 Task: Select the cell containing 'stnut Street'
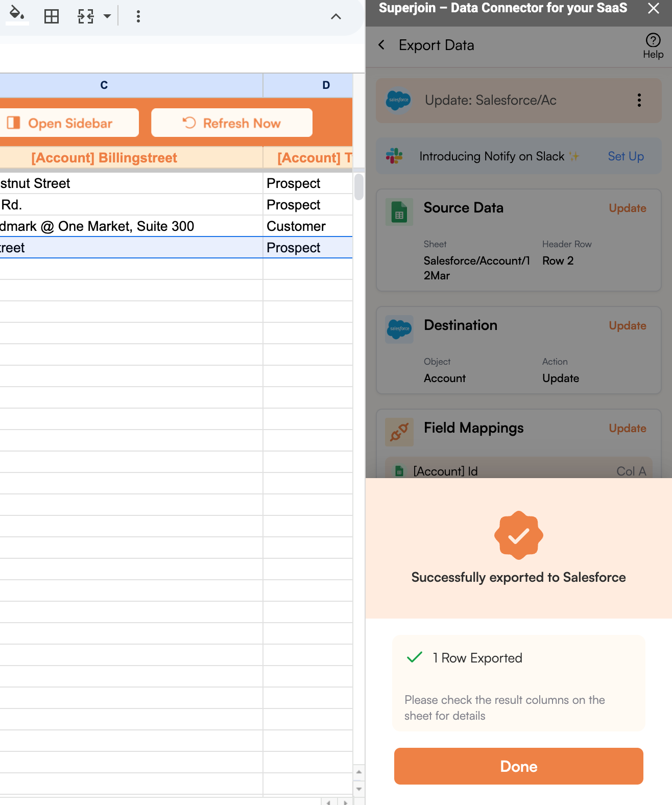[131, 183]
